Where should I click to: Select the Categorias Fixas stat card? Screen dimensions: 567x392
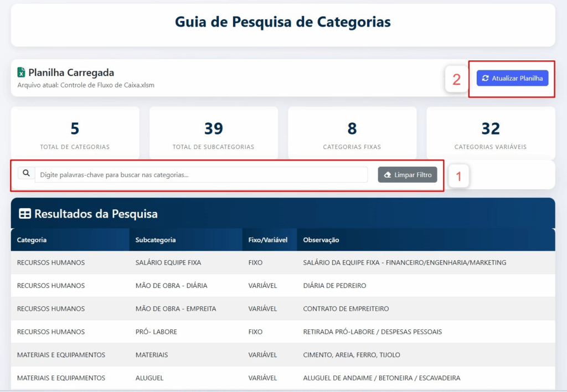click(x=352, y=133)
